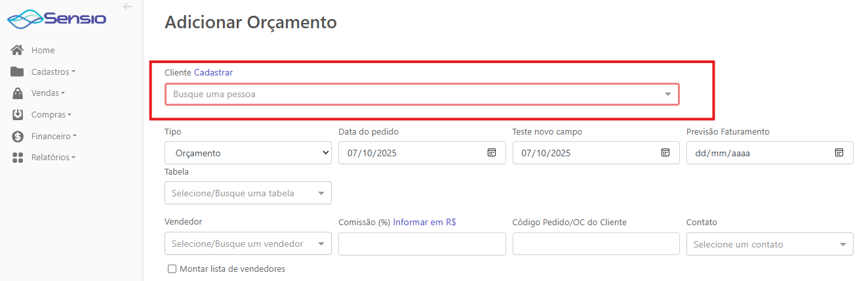Open calendar icon in Teste novo campo
This screenshot has height=281, width=868.
click(x=665, y=152)
